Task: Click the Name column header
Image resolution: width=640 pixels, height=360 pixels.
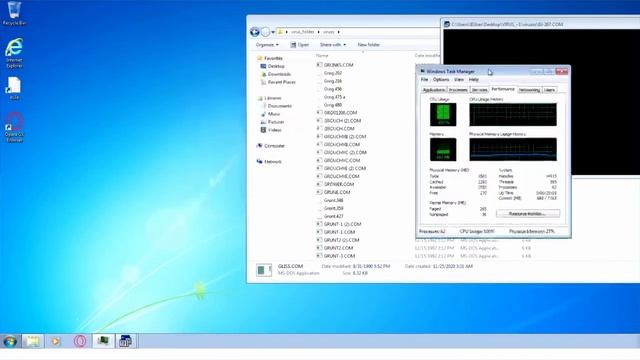Action: 322,56
